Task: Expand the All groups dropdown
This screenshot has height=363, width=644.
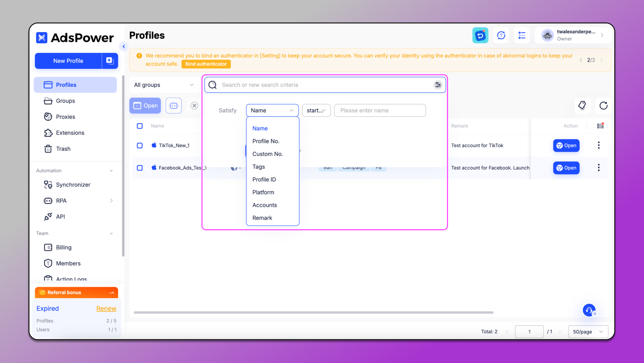Action: 164,85
